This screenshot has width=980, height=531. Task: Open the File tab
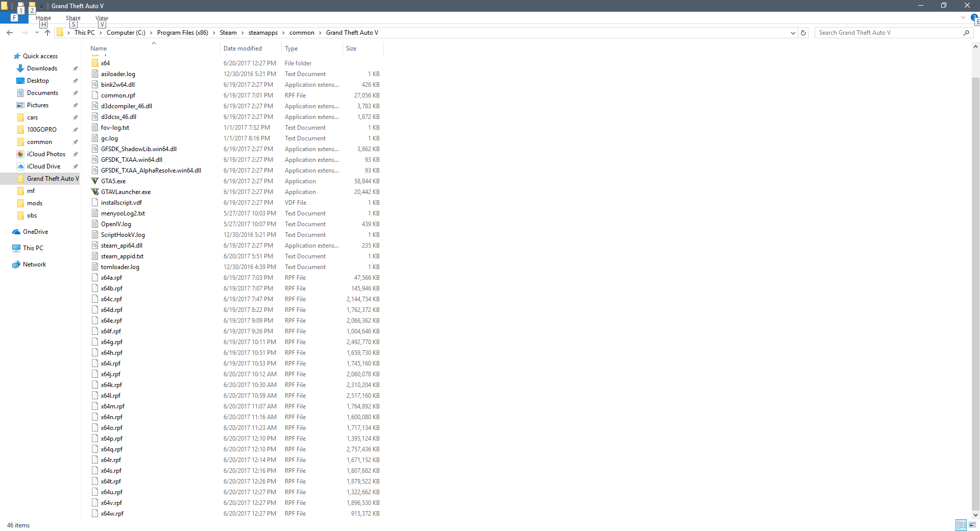(14, 17)
